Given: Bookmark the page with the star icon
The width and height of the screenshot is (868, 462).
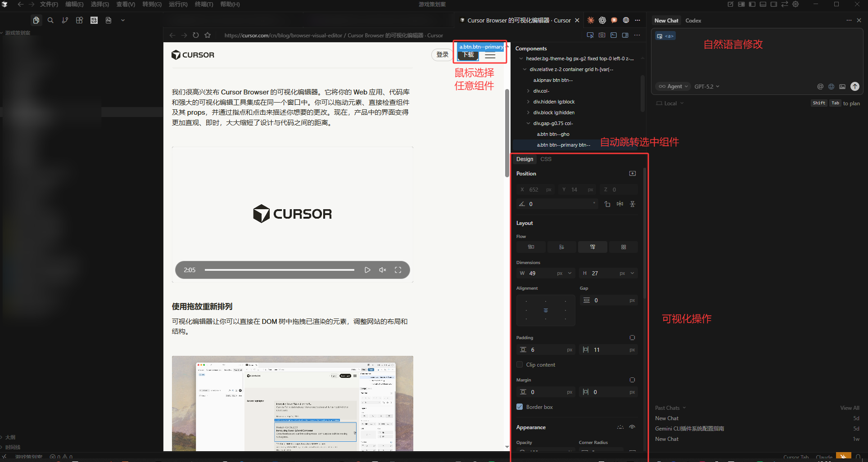Looking at the screenshot, I should pyautogui.click(x=208, y=35).
